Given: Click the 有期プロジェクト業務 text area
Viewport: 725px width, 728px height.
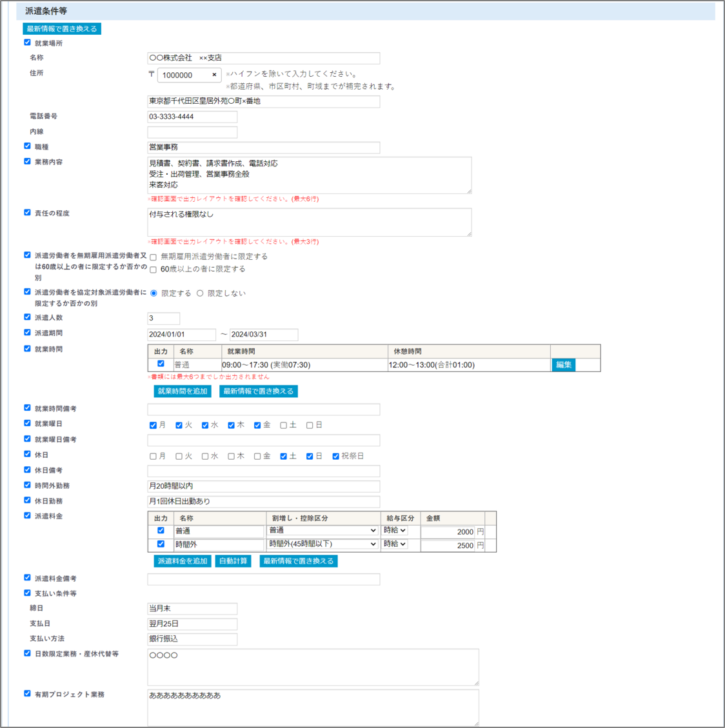Looking at the screenshot, I should click(x=313, y=707).
